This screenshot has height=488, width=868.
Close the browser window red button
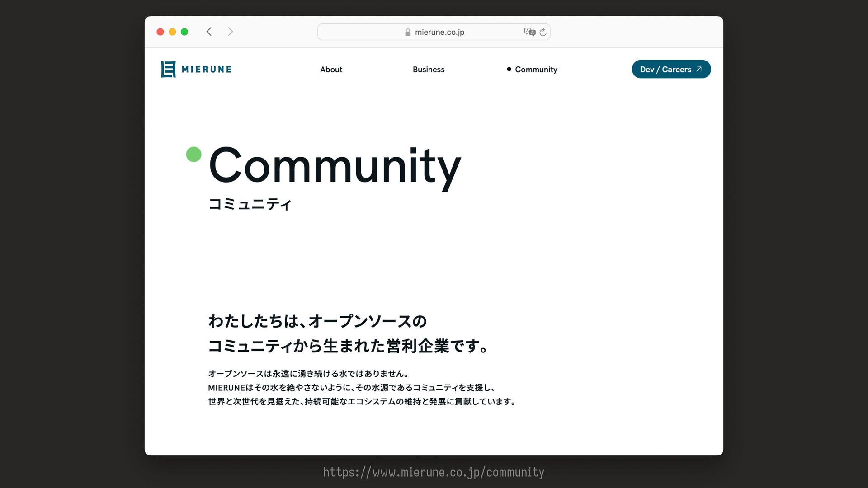(x=160, y=32)
